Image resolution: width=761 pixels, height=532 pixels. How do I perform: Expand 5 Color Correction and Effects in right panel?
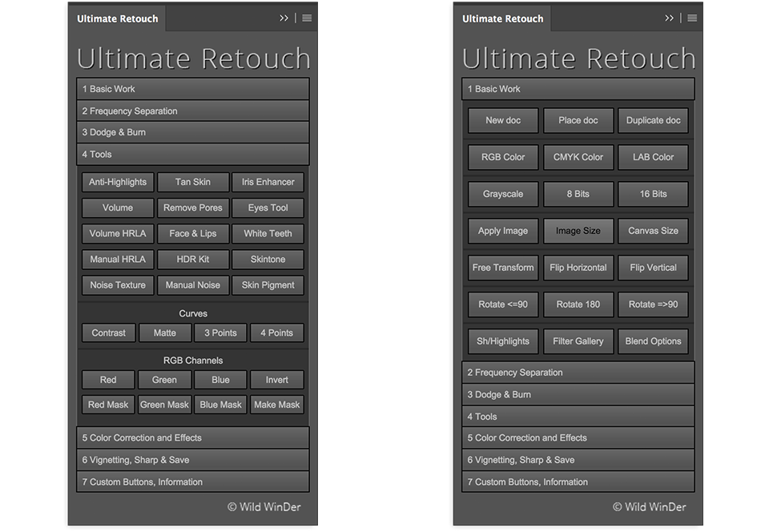578,437
